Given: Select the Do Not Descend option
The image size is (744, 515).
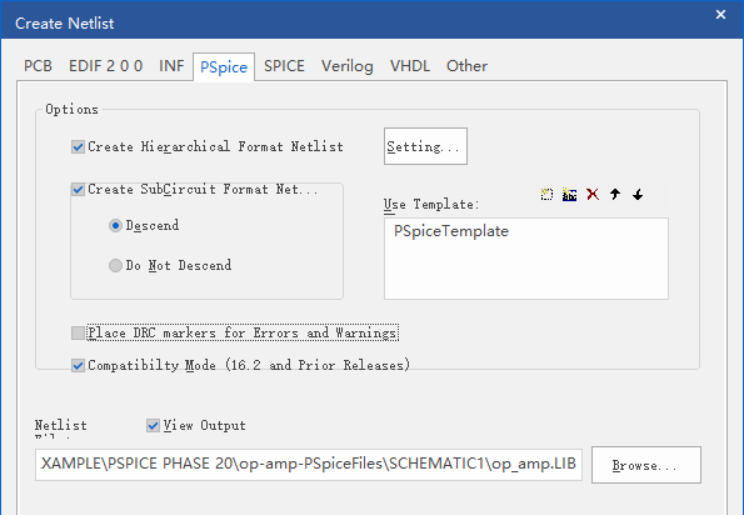Looking at the screenshot, I should tap(115, 265).
